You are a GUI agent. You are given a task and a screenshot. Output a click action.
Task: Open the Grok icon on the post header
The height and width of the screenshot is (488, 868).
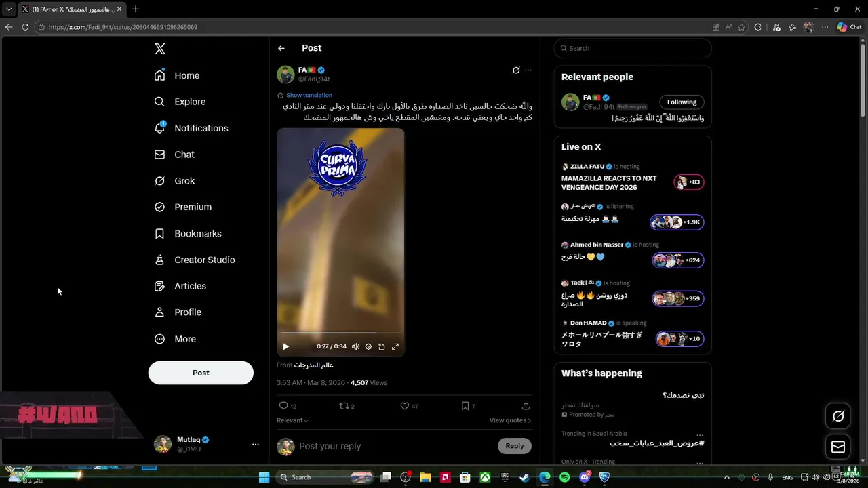[x=516, y=70]
